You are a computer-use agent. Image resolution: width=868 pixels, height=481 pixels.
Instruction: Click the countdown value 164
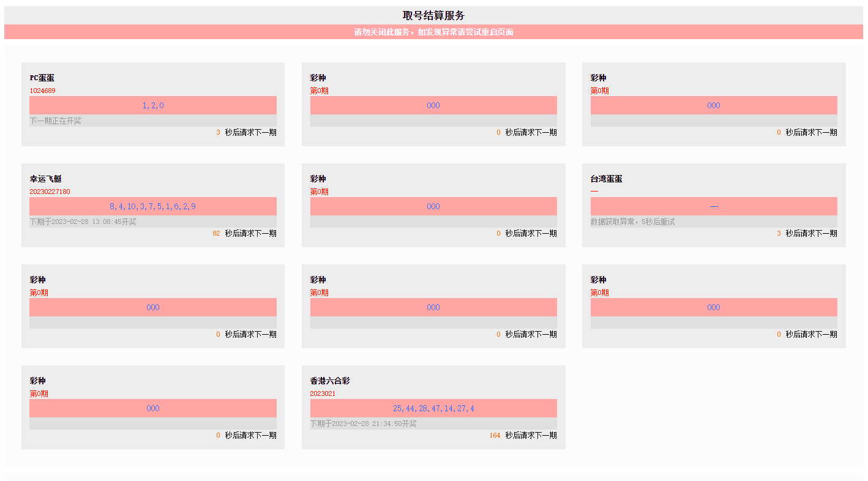click(495, 435)
